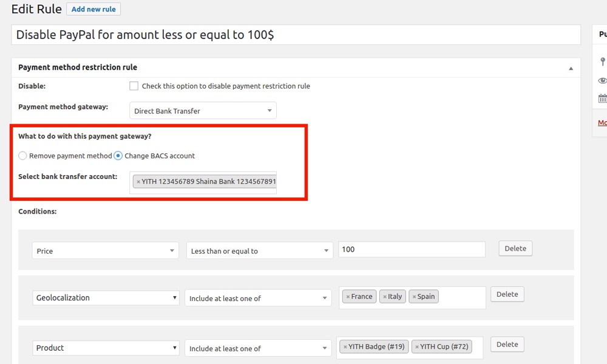This screenshot has height=364, width=607.
Task: Expand the Product condition type dropdown
Action: 106,348
